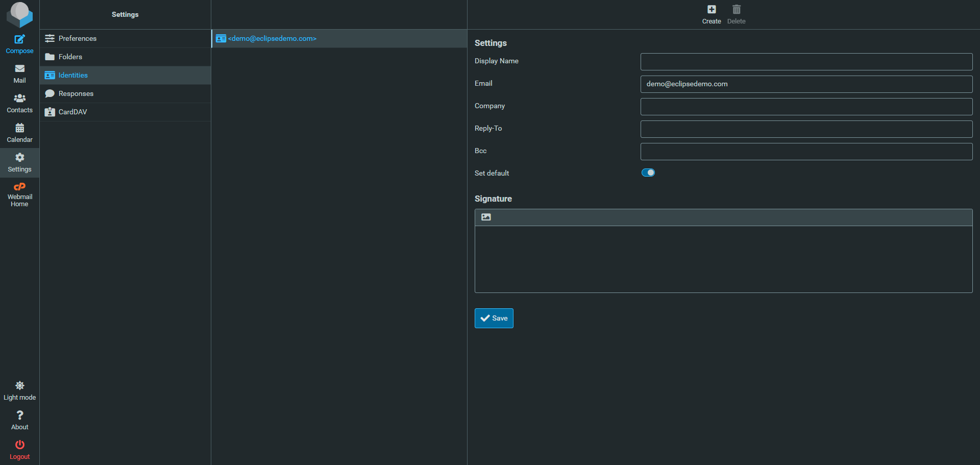Open the Compose new message icon
Image resolution: width=980 pixels, height=465 pixels.
tap(19, 40)
